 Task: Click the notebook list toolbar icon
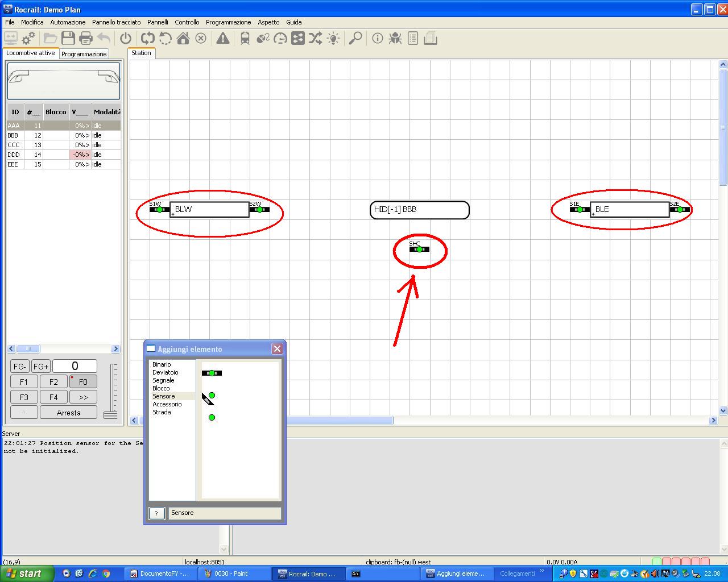(413, 38)
